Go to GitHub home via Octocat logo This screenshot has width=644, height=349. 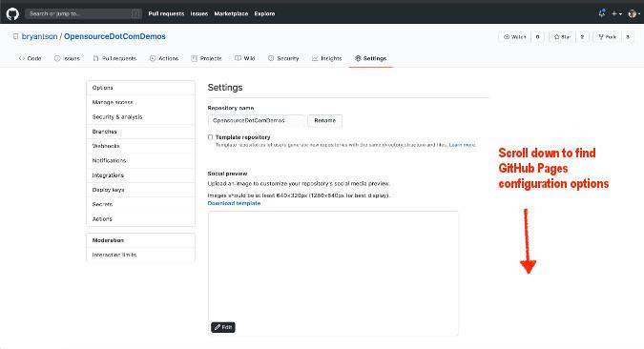tap(12, 13)
